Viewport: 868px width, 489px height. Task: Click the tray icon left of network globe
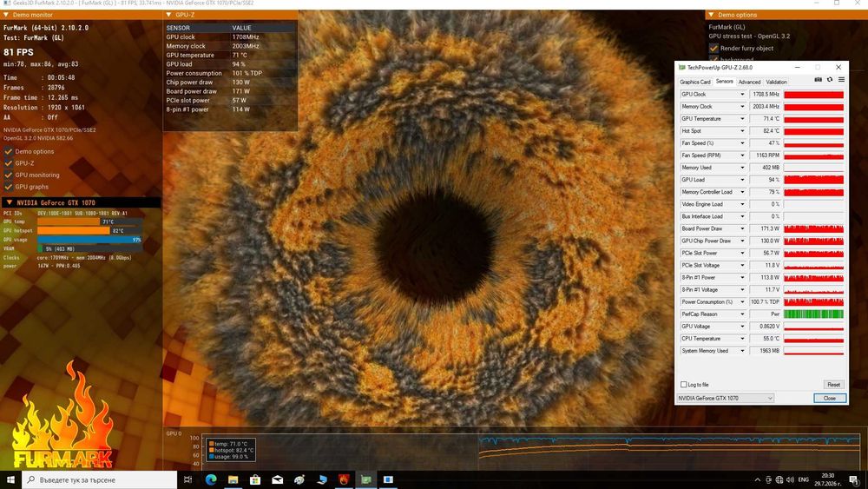click(x=769, y=479)
